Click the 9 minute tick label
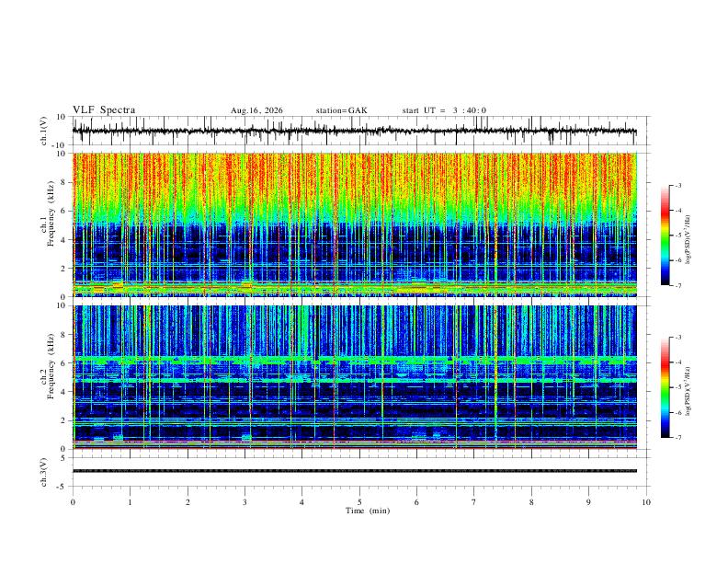The height and width of the screenshot is (563, 728). click(588, 502)
